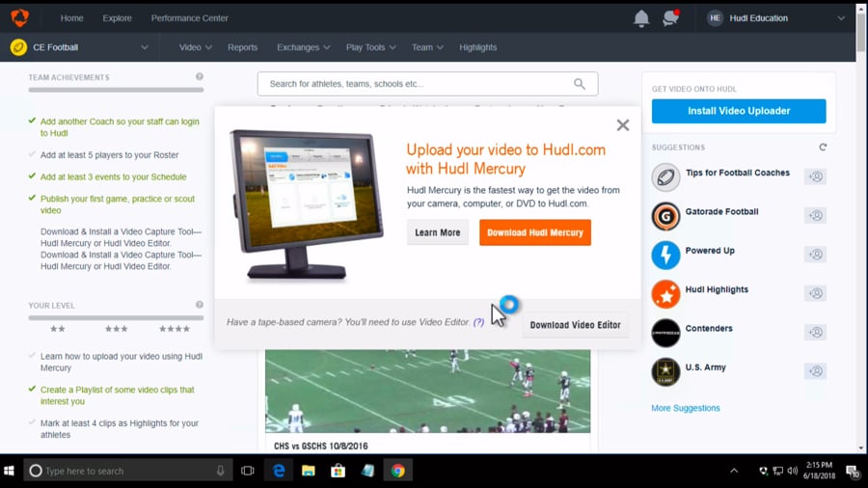Open Chrome from taskbar

(397, 471)
